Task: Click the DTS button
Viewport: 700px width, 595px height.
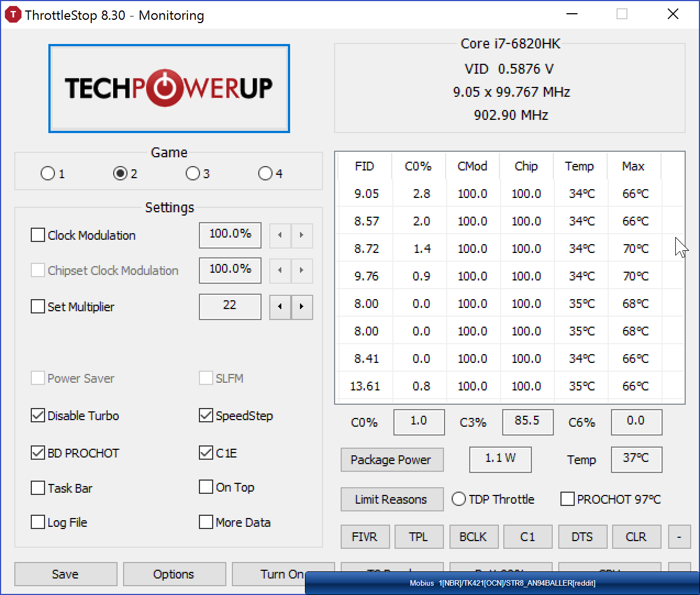Action: coord(582,537)
